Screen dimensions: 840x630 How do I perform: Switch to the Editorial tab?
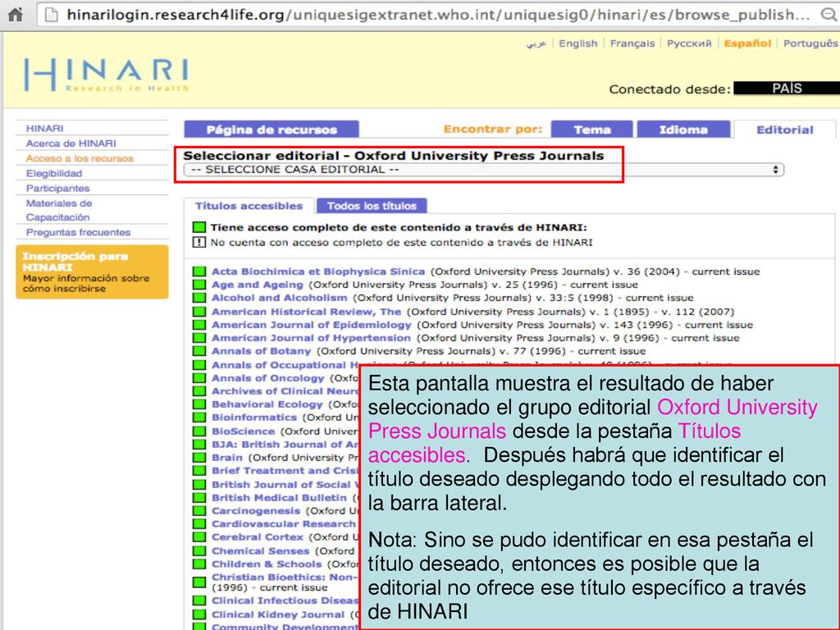[x=785, y=130]
